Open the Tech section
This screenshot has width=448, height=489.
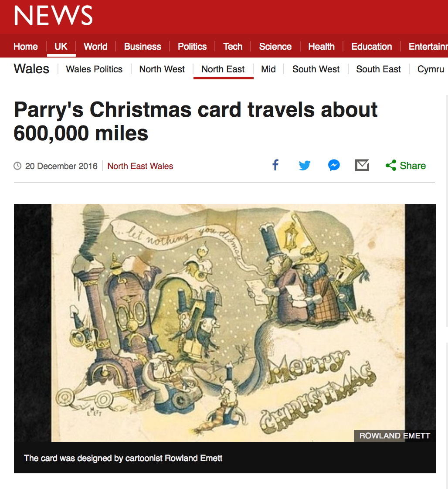pyautogui.click(x=233, y=47)
